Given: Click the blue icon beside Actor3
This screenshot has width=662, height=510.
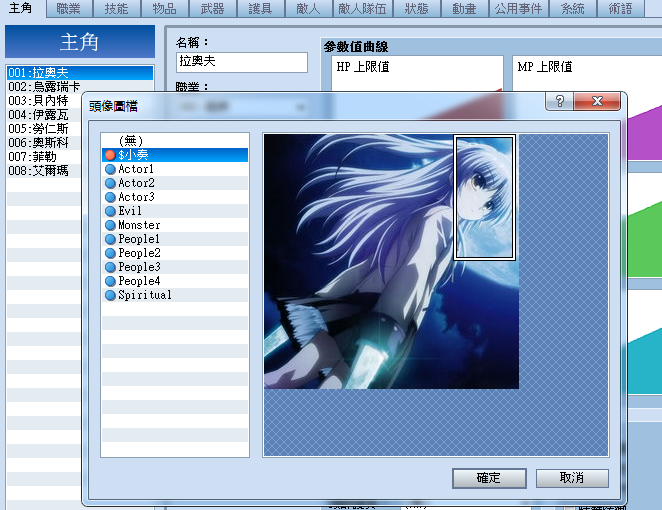Looking at the screenshot, I should [x=110, y=197].
